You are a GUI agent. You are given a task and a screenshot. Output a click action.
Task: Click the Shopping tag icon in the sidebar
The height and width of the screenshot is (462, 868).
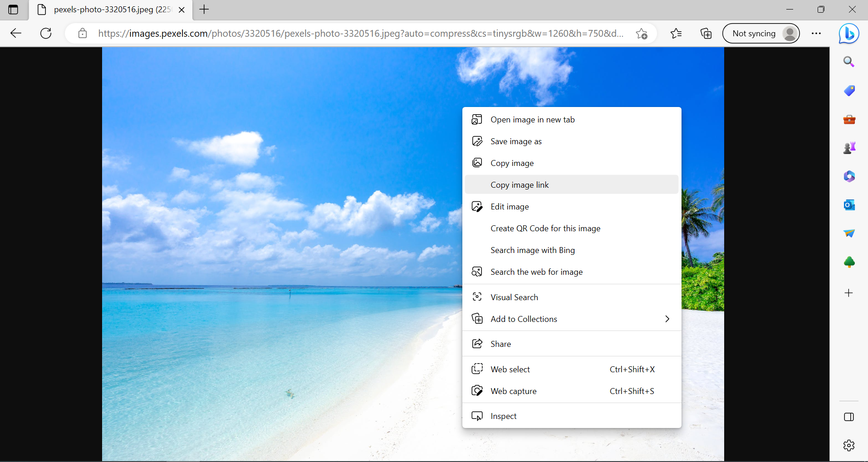(x=849, y=91)
